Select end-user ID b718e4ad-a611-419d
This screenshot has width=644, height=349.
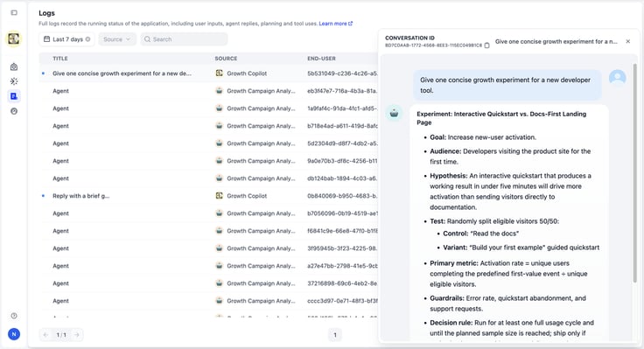342,126
